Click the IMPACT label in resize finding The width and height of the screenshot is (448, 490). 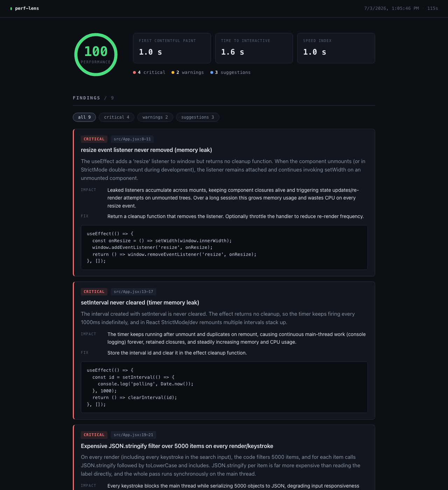tap(89, 190)
